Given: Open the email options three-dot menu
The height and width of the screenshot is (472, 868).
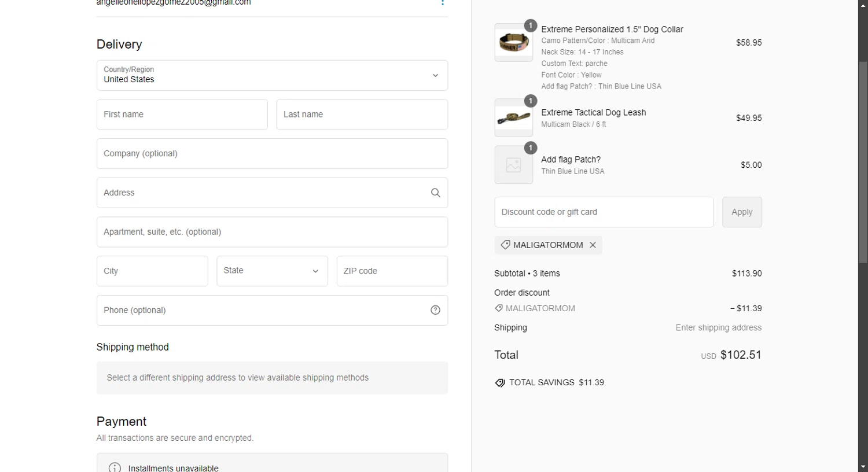Looking at the screenshot, I should pos(443,3).
